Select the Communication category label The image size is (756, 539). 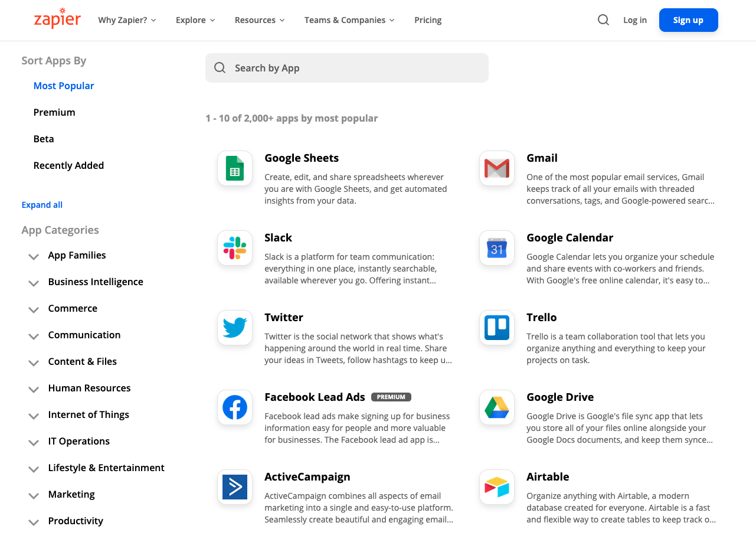click(x=84, y=335)
